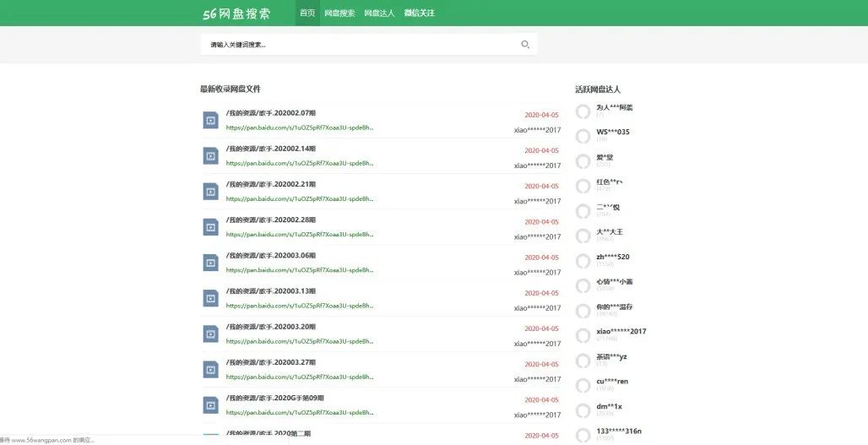Open file title 歌手.2020G手第09期
This screenshot has height=445, width=868.
click(275, 398)
